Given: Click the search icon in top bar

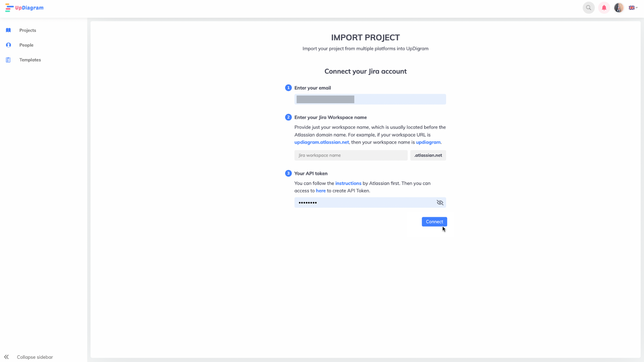Looking at the screenshot, I should click(588, 7).
